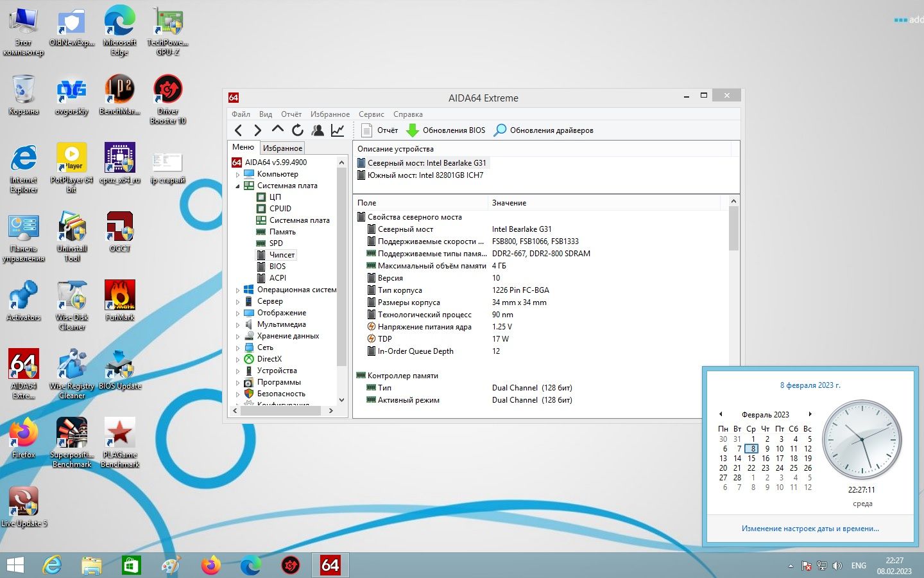
Task: Open the Windows Start button
Action: click(x=15, y=565)
